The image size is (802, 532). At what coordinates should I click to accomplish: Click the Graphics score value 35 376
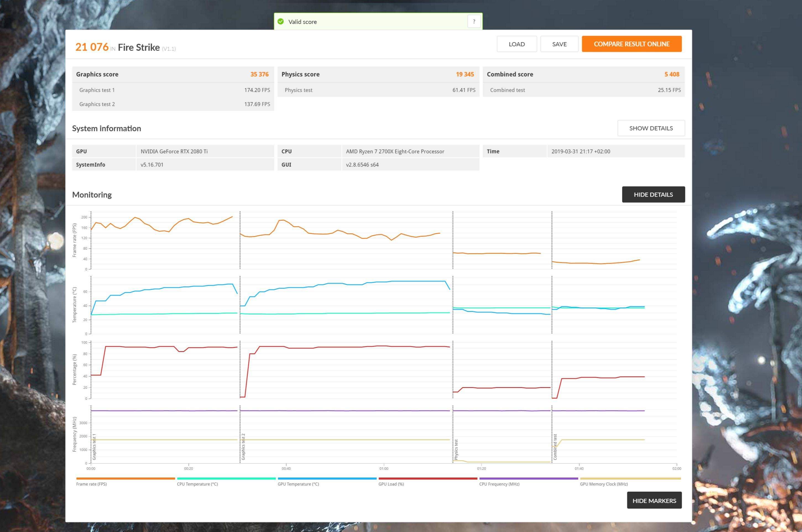pos(259,74)
